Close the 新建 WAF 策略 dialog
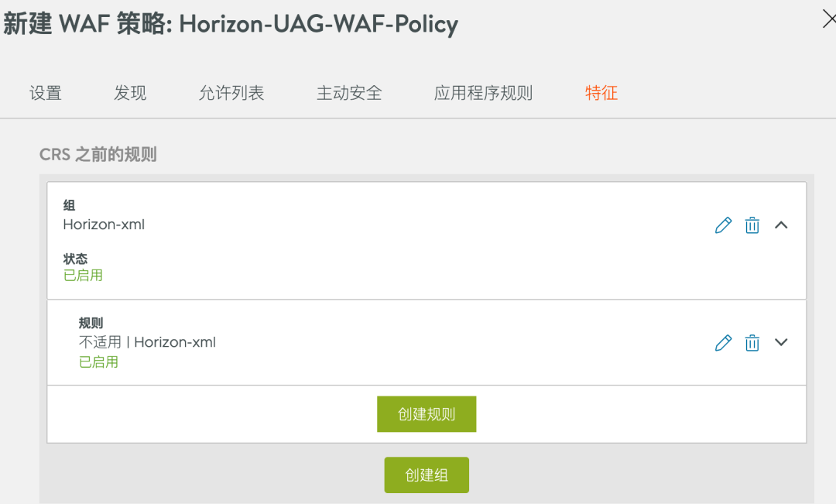 point(828,21)
